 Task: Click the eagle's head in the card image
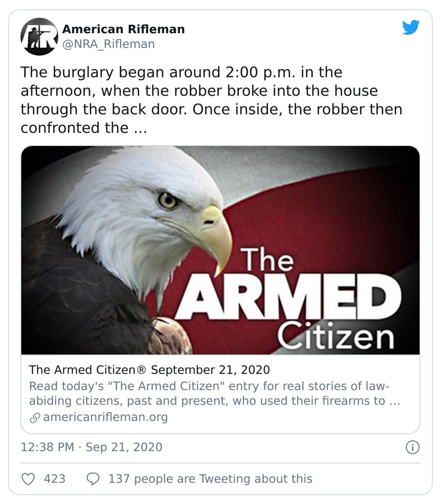coord(160,210)
